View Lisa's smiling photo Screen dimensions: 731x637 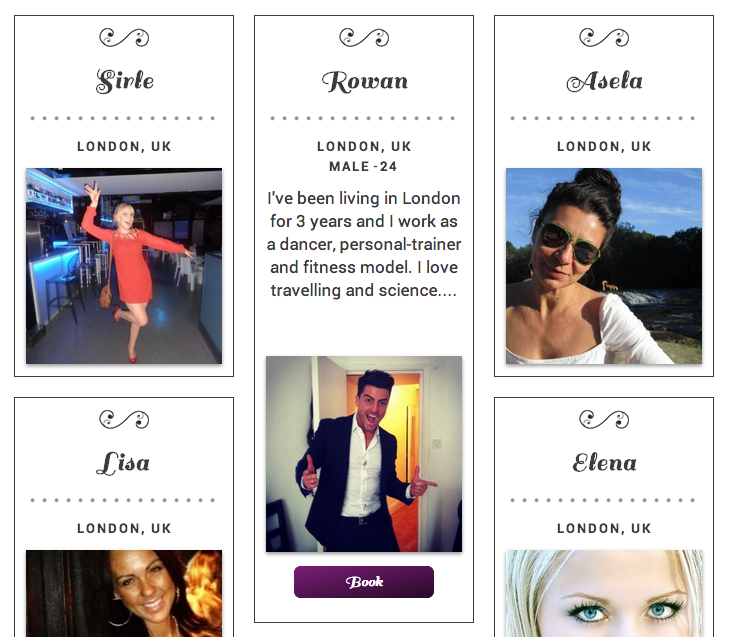tap(124, 593)
